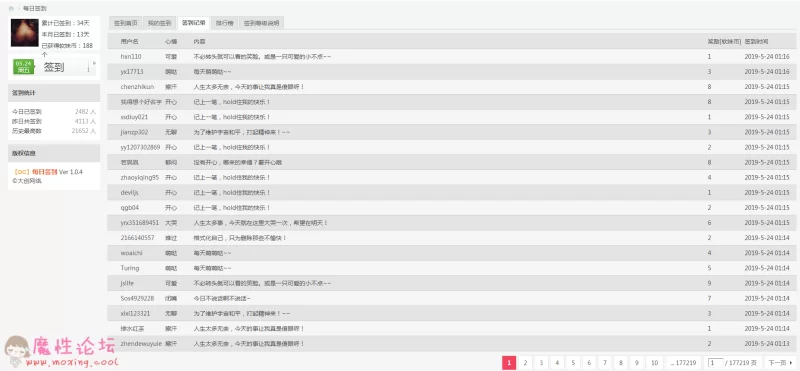Go to current page 1 in pagination
800x371 pixels.
tap(509, 363)
